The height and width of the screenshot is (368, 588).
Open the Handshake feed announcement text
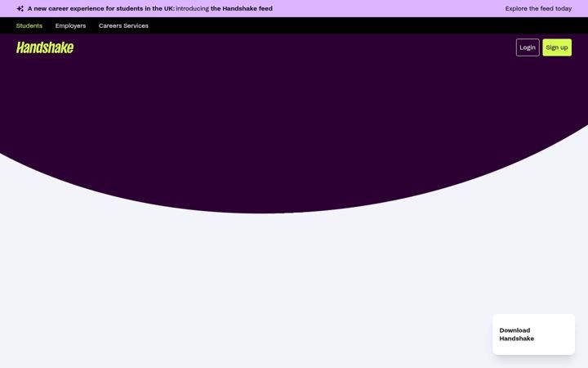(150, 9)
